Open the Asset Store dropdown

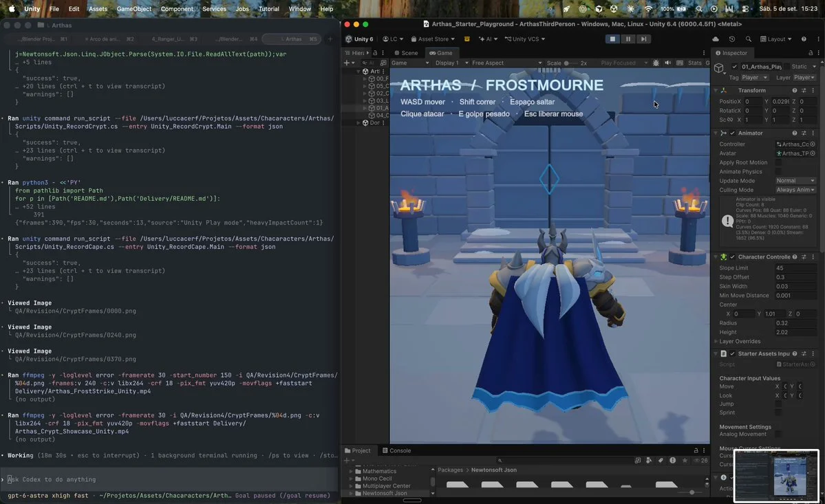[x=433, y=39]
